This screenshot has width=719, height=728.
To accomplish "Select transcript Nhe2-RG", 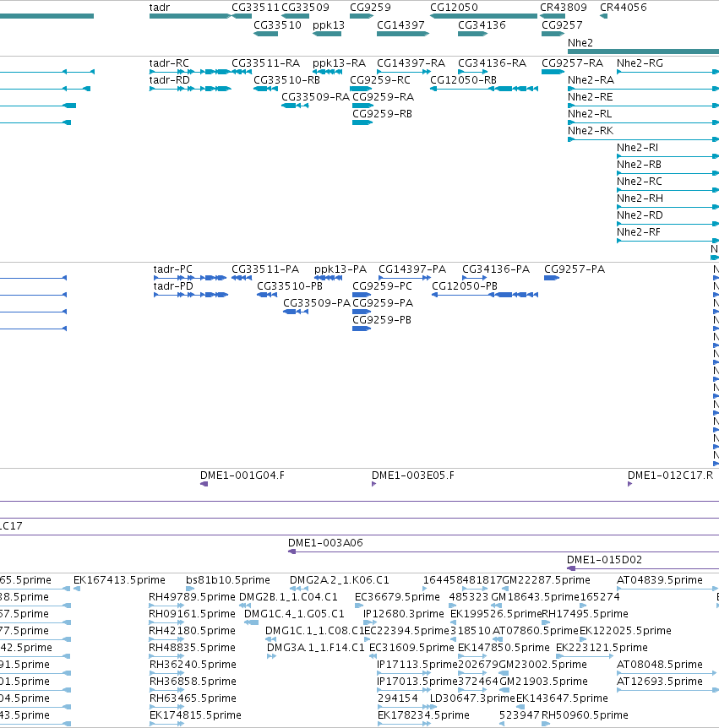I will click(640, 63).
